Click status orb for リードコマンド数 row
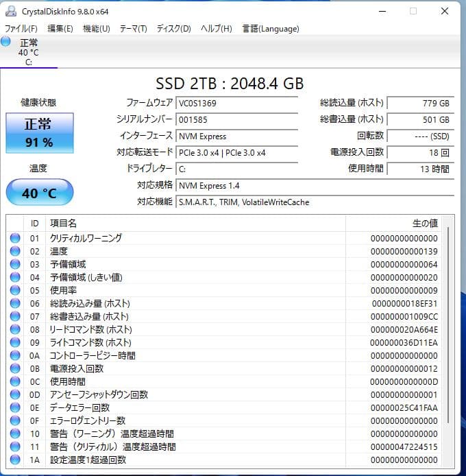The width and height of the screenshot is (466, 476). point(15,329)
